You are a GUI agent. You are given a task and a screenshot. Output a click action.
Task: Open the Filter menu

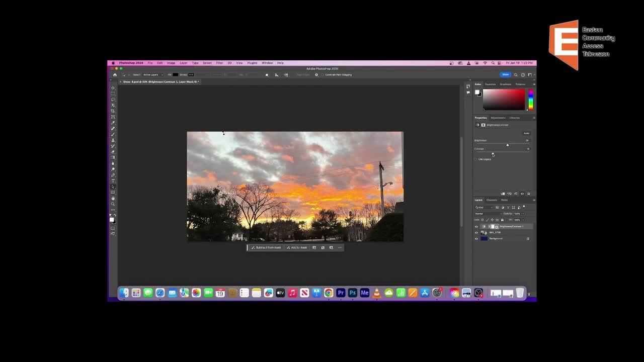pyautogui.click(x=219, y=63)
